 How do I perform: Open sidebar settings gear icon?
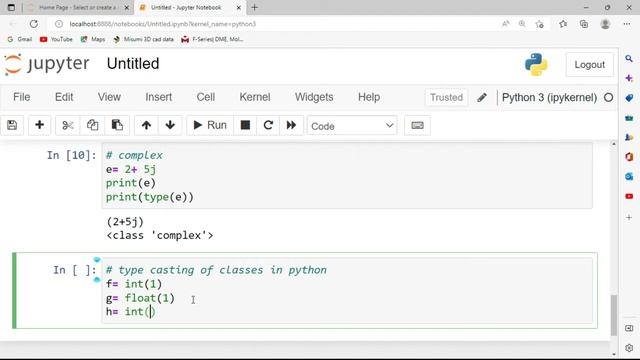629,348
